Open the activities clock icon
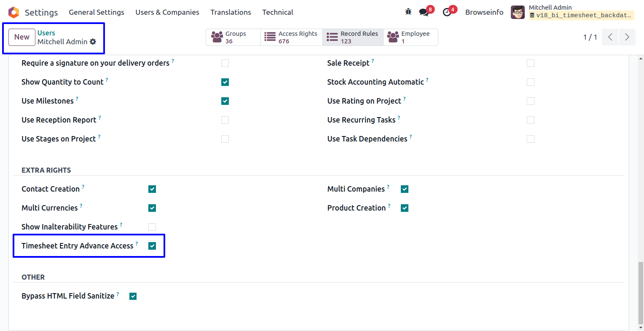The width and height of the screenshot is (644, 331). point(447,12)
